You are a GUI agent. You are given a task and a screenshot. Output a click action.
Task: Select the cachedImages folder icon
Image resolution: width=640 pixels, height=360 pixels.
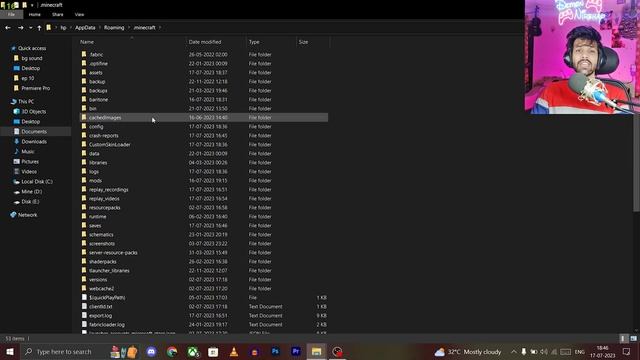(84, 117)
